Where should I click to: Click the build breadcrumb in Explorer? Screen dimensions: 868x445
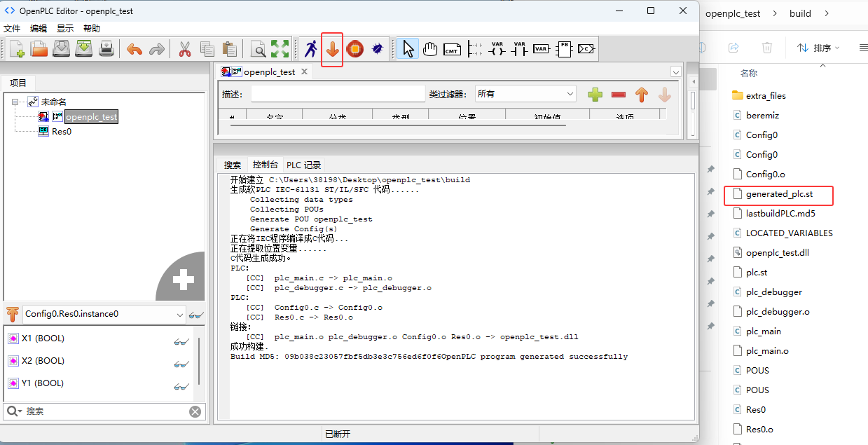(x=800, y=13)
